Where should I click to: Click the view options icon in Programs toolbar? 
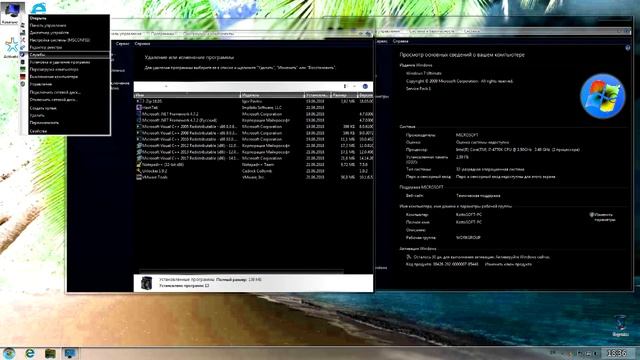pyautogui.click(x=345, y=86)
